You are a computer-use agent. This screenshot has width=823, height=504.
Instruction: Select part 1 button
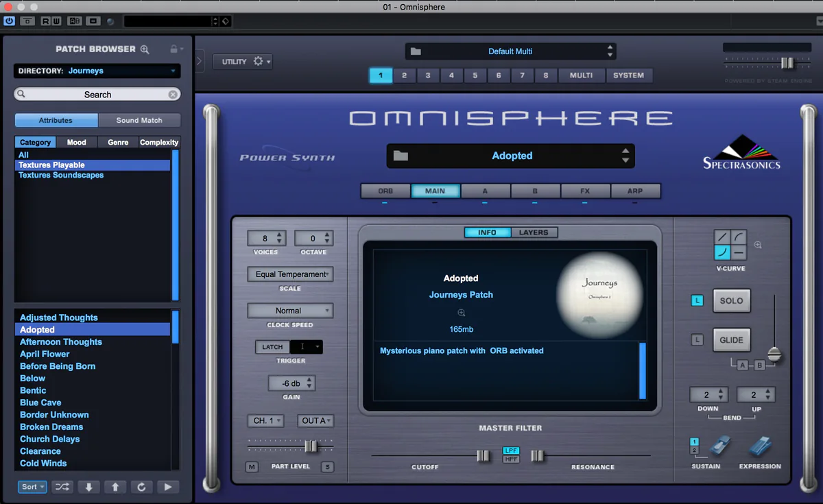tap(381, 75)
